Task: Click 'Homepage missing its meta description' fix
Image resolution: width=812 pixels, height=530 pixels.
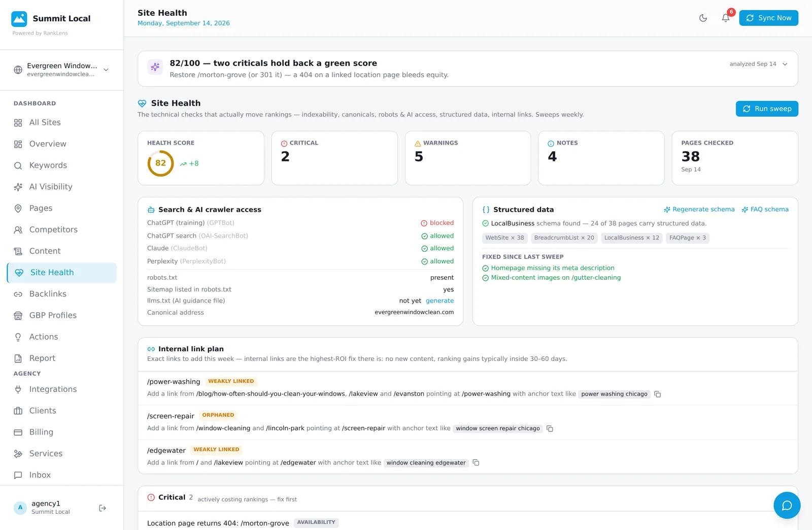Action: (x=552, y=268)
